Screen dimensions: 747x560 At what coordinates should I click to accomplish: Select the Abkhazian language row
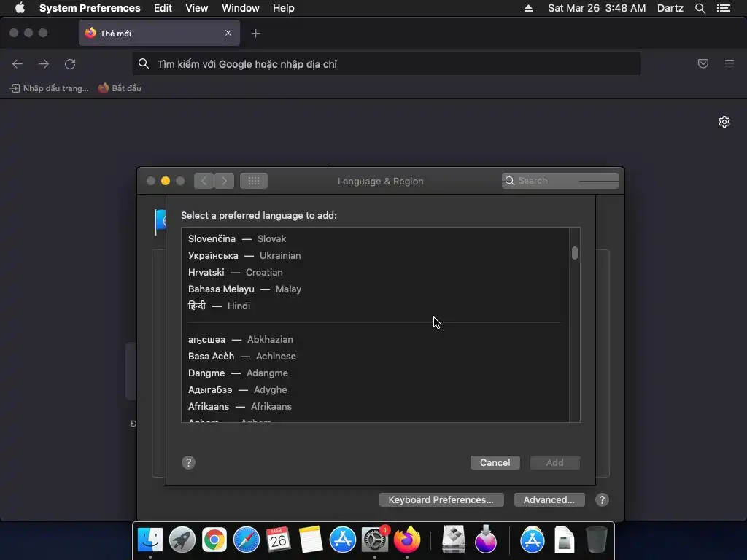point(375,340)
